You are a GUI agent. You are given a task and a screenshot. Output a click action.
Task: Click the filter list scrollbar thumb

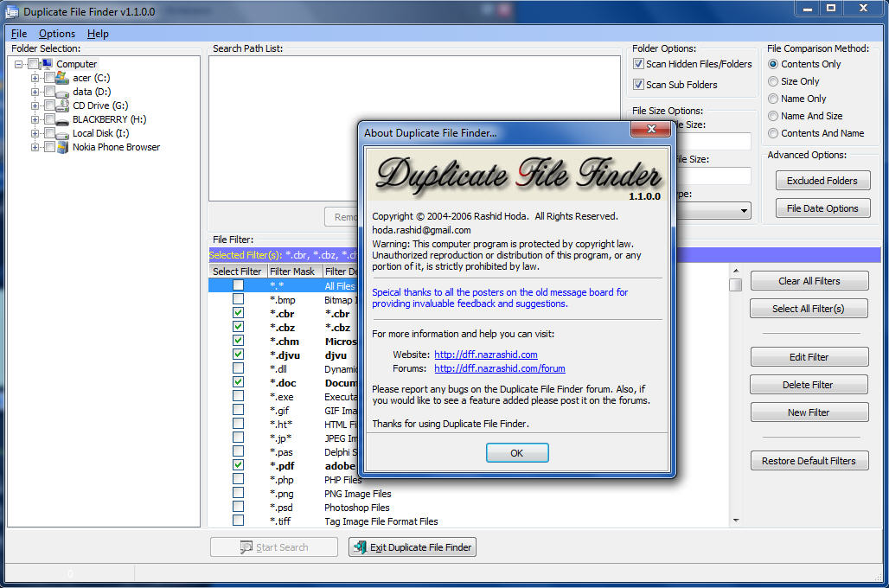point(735,284)
